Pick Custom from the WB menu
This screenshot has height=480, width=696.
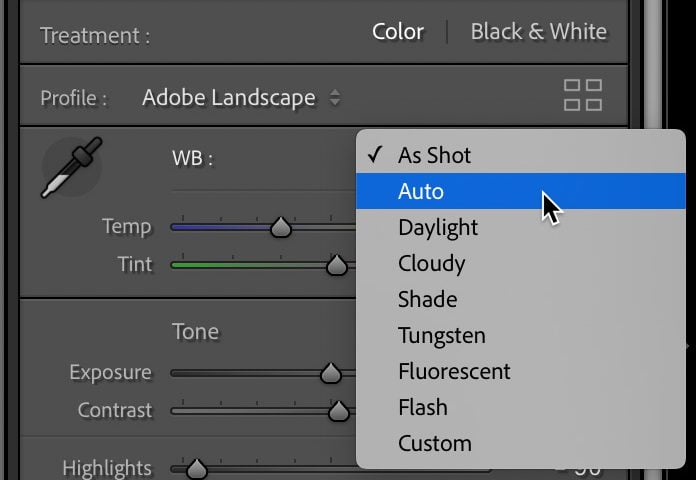(x=434, y=443)
